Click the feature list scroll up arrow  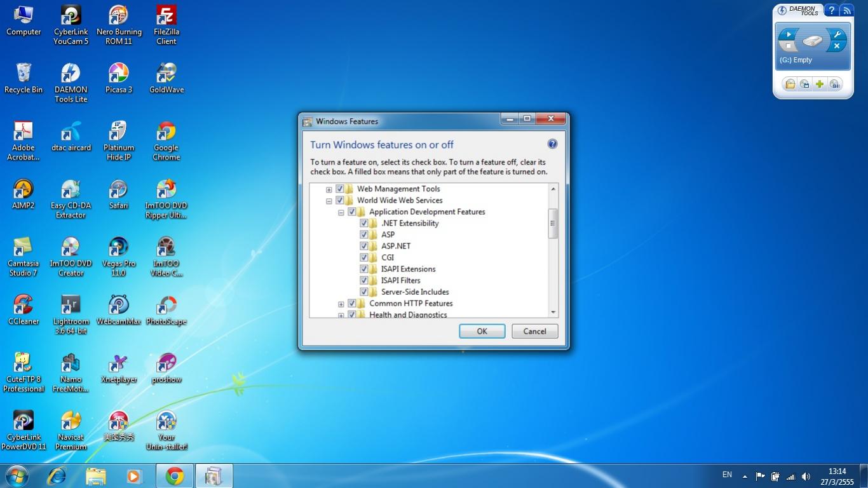(553, 189)
